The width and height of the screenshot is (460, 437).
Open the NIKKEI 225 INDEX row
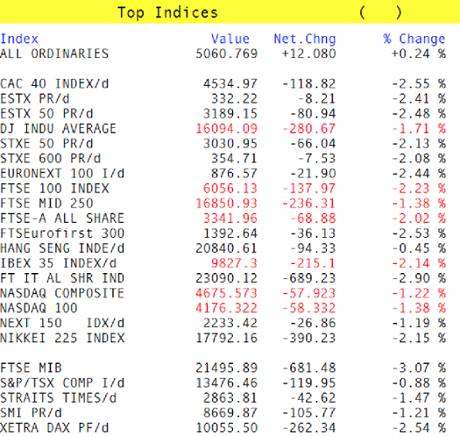point(223,338)
